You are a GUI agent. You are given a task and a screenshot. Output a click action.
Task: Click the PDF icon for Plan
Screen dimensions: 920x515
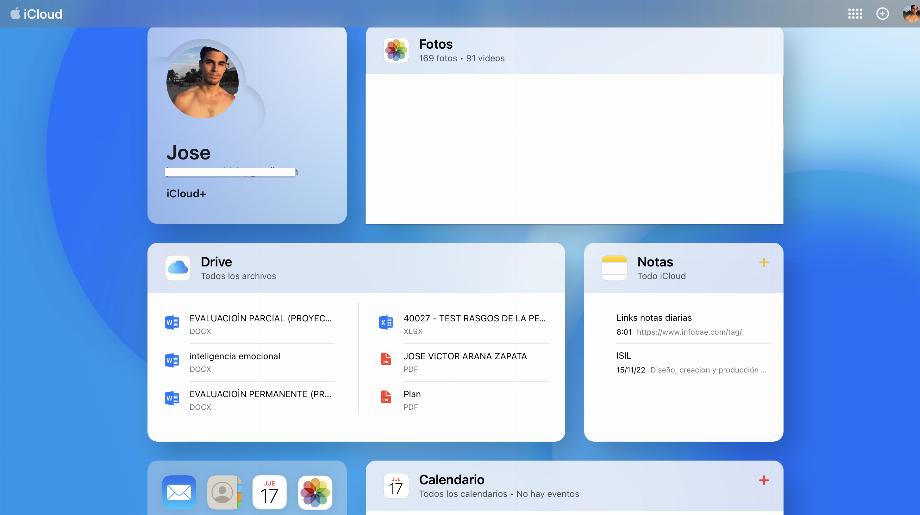pyautogui.click(x=386, y=397)
